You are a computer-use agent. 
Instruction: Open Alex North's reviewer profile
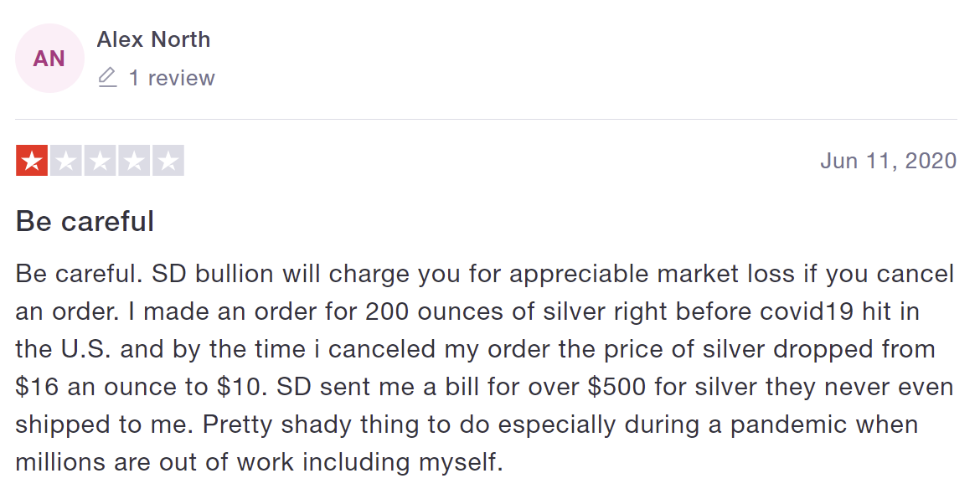click(x=153, y=39)
